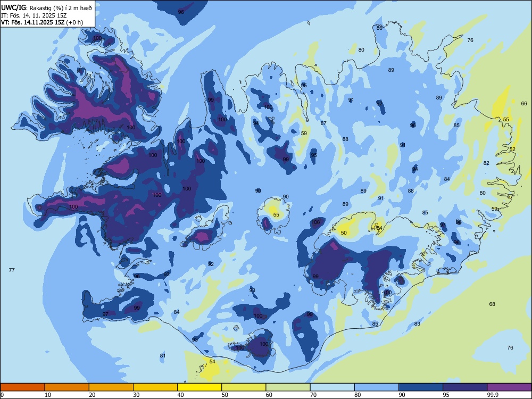Image resolution: width=532 pixels, height=399 pixels.
Task: Select the purple above-99.9 legend swatch
Action: coord(509,387)
